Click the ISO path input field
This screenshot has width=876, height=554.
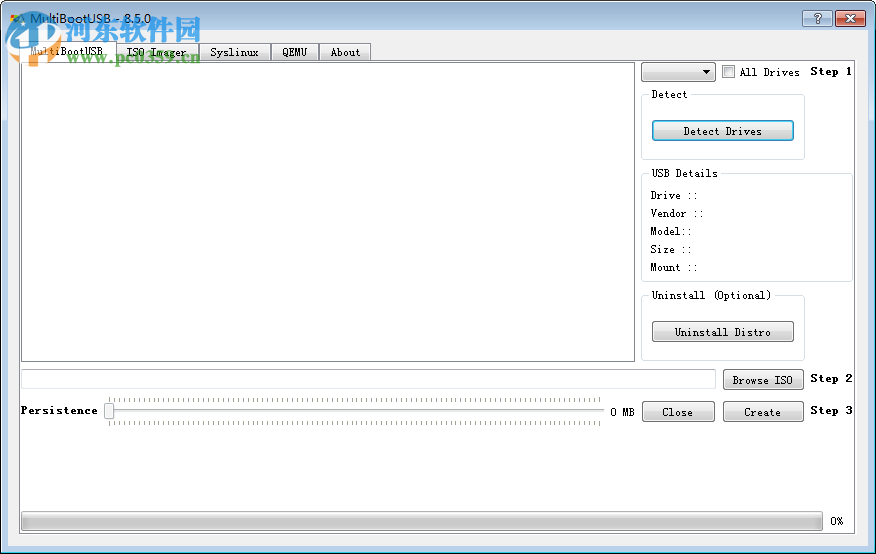[x=368, y=379]
